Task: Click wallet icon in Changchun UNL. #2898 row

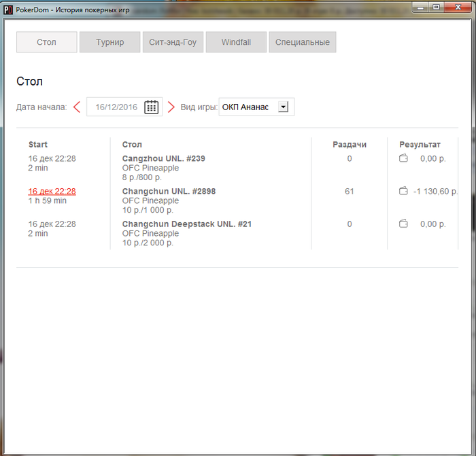Action: pos(403,191)
